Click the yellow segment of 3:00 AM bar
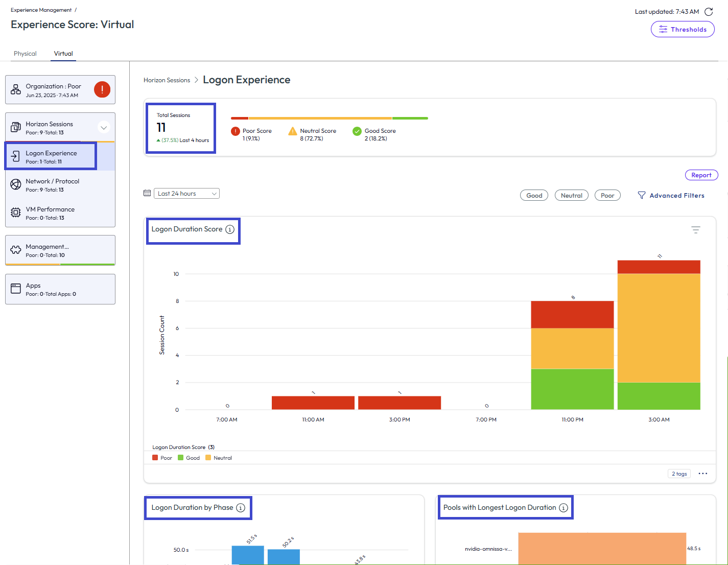The width and height of the screenshot is (728, 565). coord(659,328)
